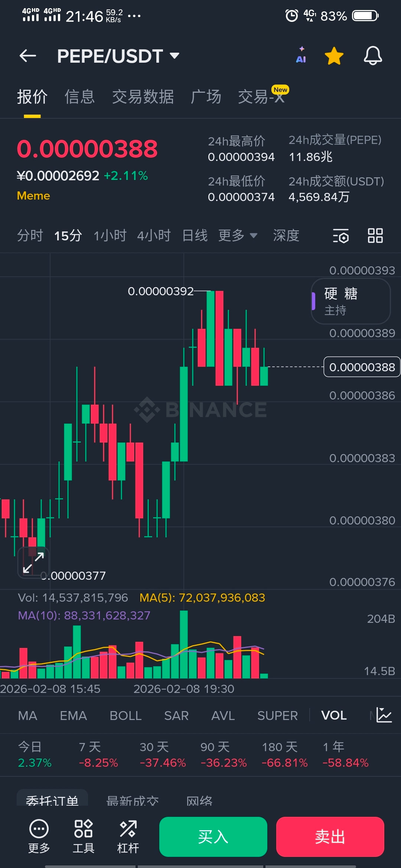This screenshot has width=401, height=868.
Task: Select the 4小时 chart interval
Action: [x=154, y=236]
